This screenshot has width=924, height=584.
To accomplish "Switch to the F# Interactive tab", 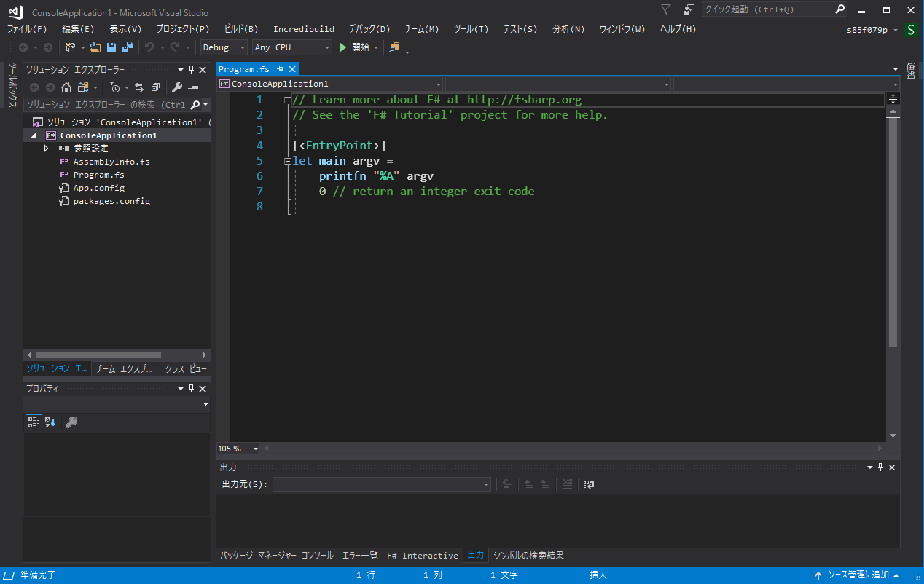I will click(422, 555).
